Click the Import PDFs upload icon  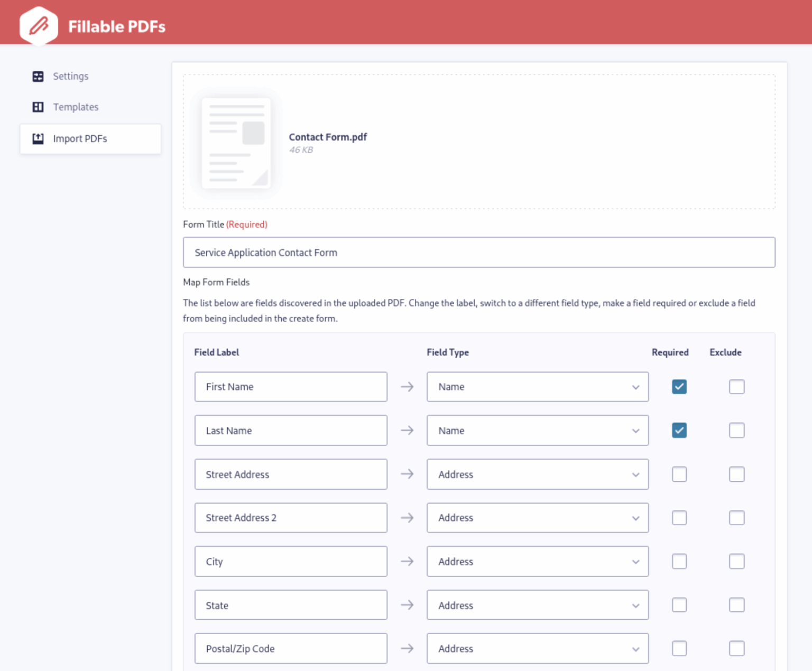pyautogui.click(x=38, y=138)
